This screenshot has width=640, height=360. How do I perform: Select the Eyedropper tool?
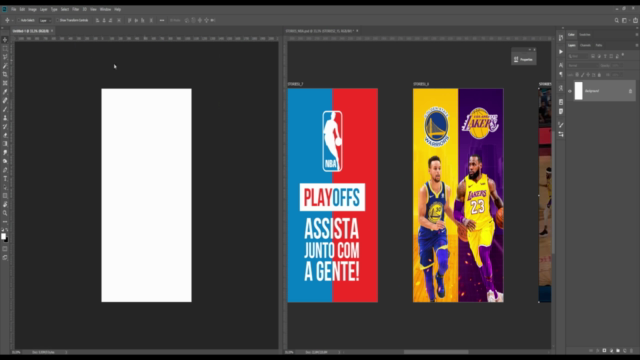[x=5, y=91]
